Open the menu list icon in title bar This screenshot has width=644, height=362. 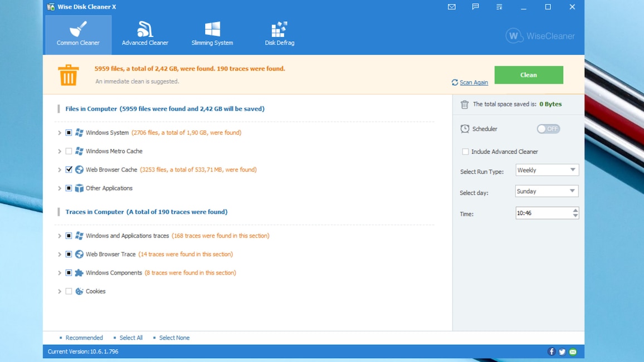tap(499, 7)
